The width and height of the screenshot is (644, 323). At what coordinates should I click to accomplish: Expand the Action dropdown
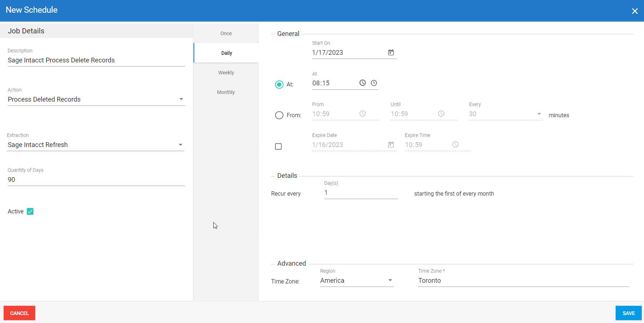[181, 99]
